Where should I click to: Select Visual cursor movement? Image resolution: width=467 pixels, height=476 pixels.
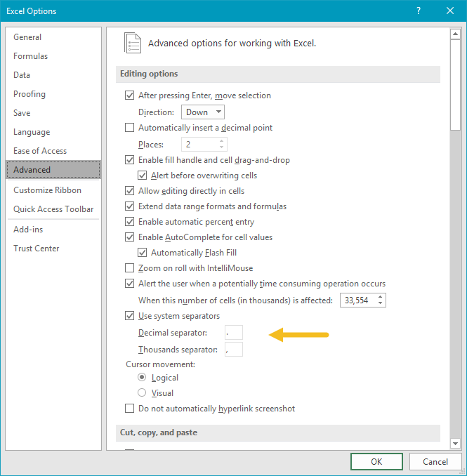(142, 393)
